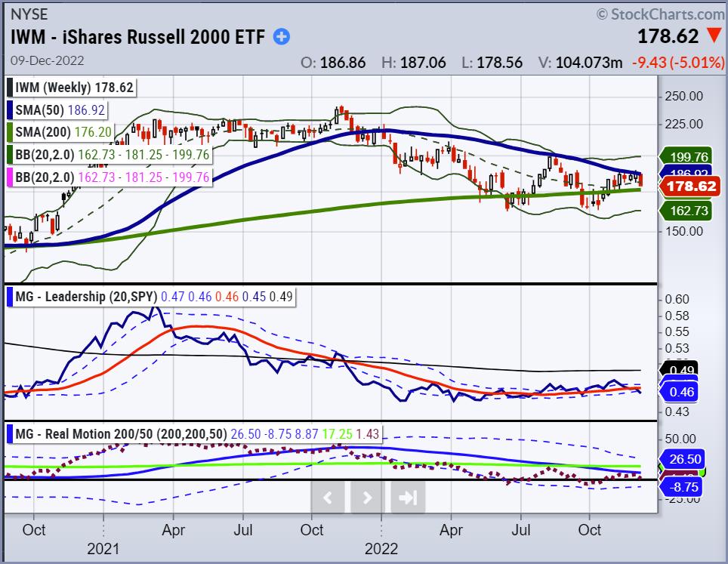Click the red down-triangle price change icon
The width and height of the screenshot is (728, 564).
point(714,35)
